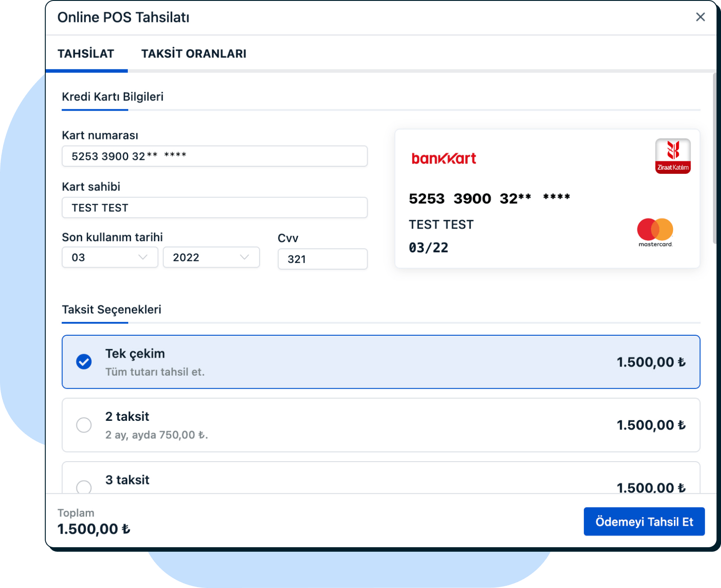Open the Tahsilat tab
This screenshot has height=588, width=721.
click(87, 53)
